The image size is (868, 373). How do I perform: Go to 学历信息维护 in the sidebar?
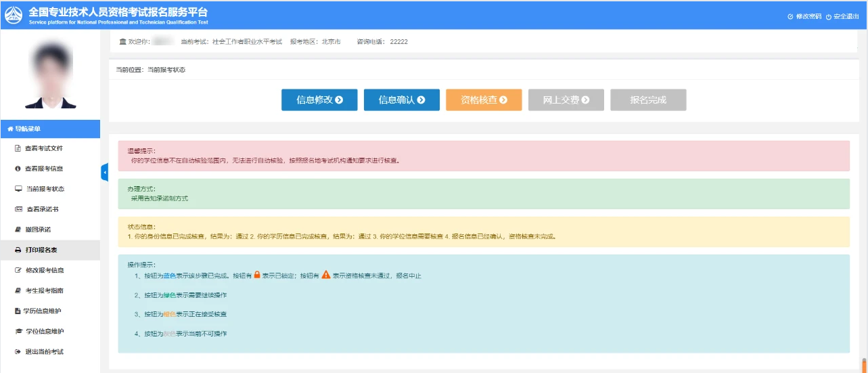(43, 311)
